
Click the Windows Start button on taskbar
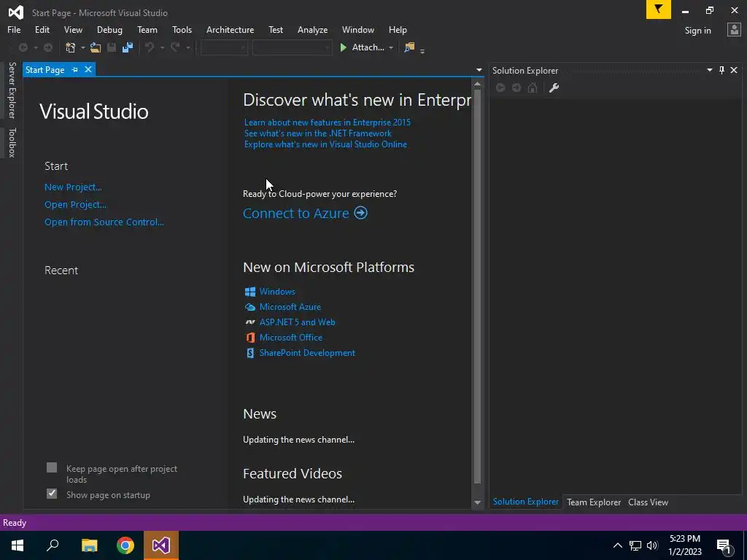click(18, 545)
